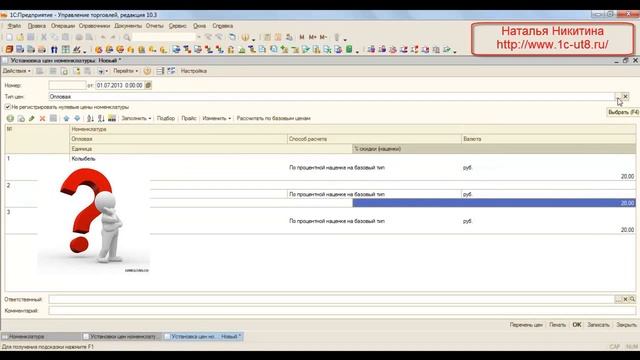
Task: Switch to the Номенклатура window tab
Action: pyautogui.click(x=41, y=337)
